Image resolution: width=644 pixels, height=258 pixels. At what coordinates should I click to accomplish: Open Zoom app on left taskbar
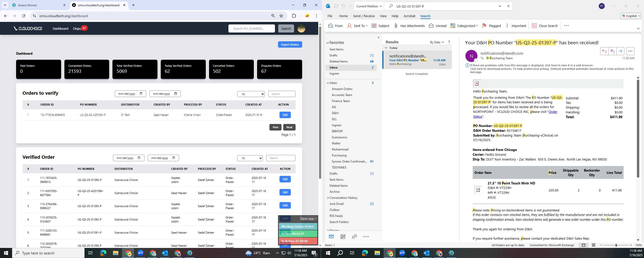coord(140,253)
